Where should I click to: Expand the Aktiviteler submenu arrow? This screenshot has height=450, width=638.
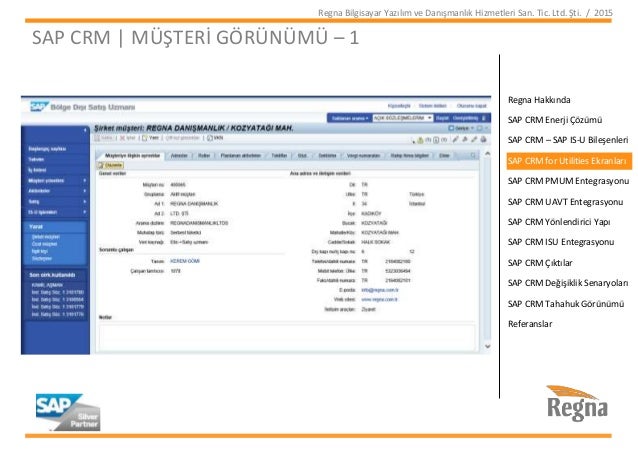click(x=85, y=191)
